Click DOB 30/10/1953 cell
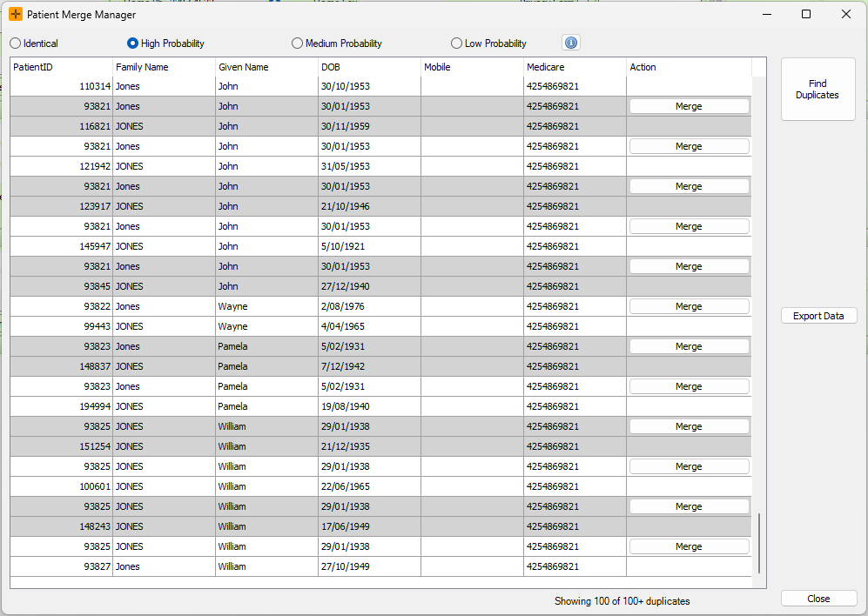Image resolution: width=868 pixels, height=616 pixels. 369,86
